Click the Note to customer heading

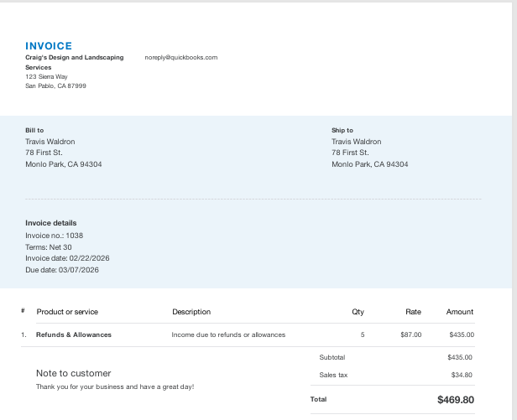pyautogui.click(x=73, y=373)
